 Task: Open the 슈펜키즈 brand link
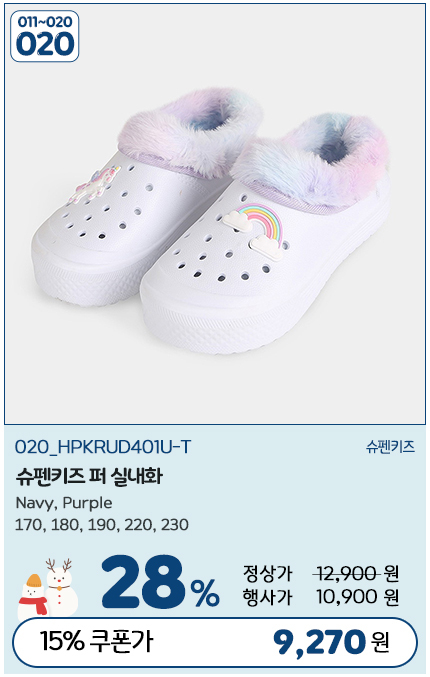click(390, 447)
